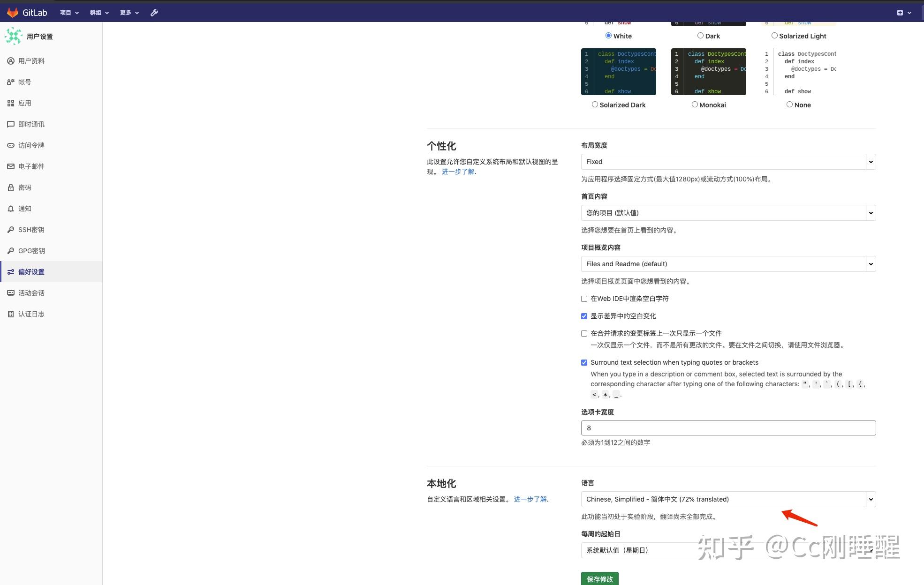
Task: Select the SSH密钥 sidebar icon
Action: pyautogui.click(x=10, y=230)
